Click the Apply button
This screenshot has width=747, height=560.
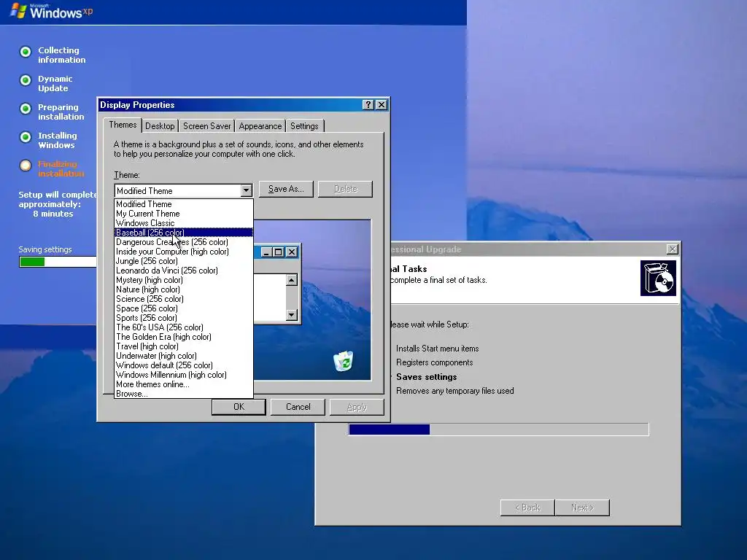point(357,407)
